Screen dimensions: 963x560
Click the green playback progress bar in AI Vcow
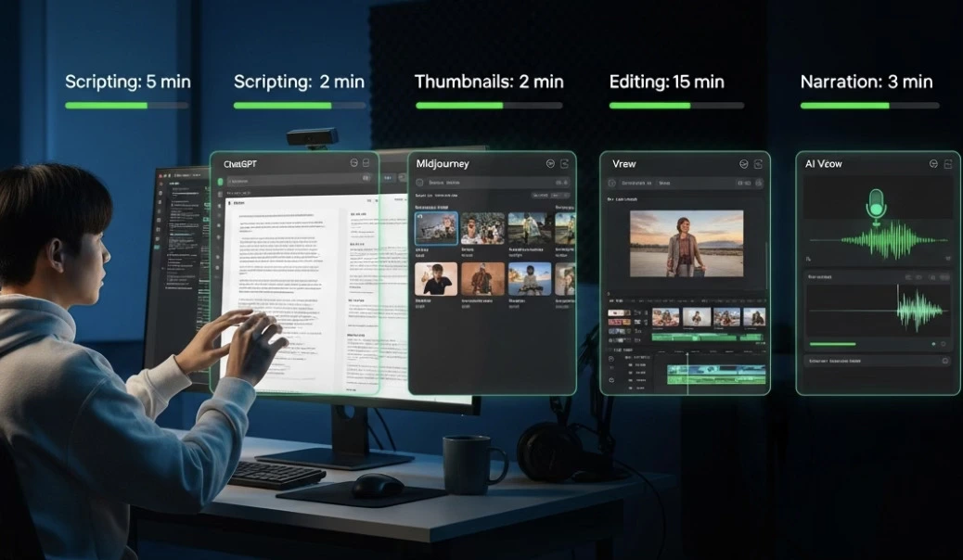click(x=833, y=344)
